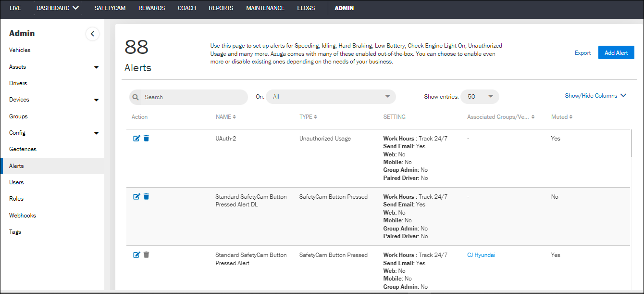The width and height of the screenshot is (644, 294).
Task: Select Alerts in Admin sidebar
Action: tap(52, 166)
